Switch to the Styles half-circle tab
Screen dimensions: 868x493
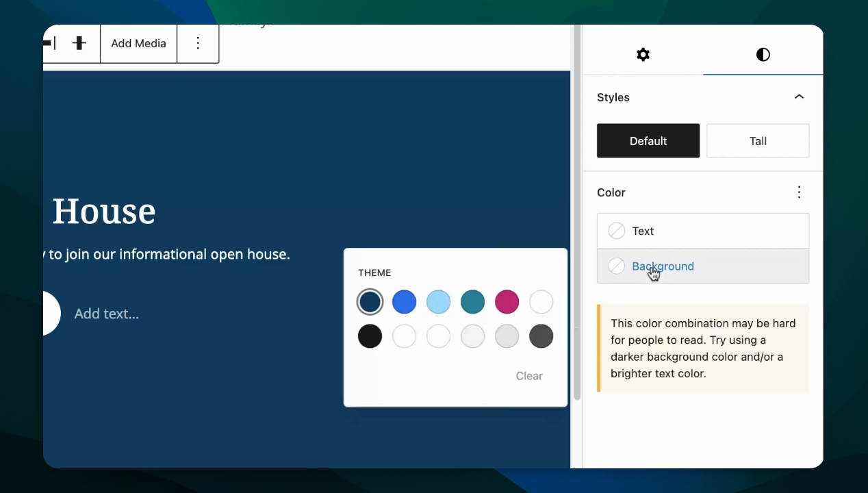coord(763,55)
